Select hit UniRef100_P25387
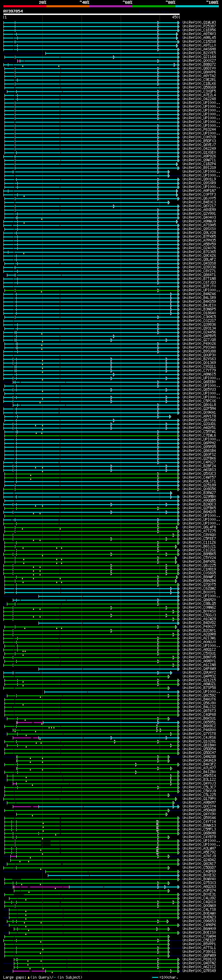Screen dimensions: 222x980 199,26
